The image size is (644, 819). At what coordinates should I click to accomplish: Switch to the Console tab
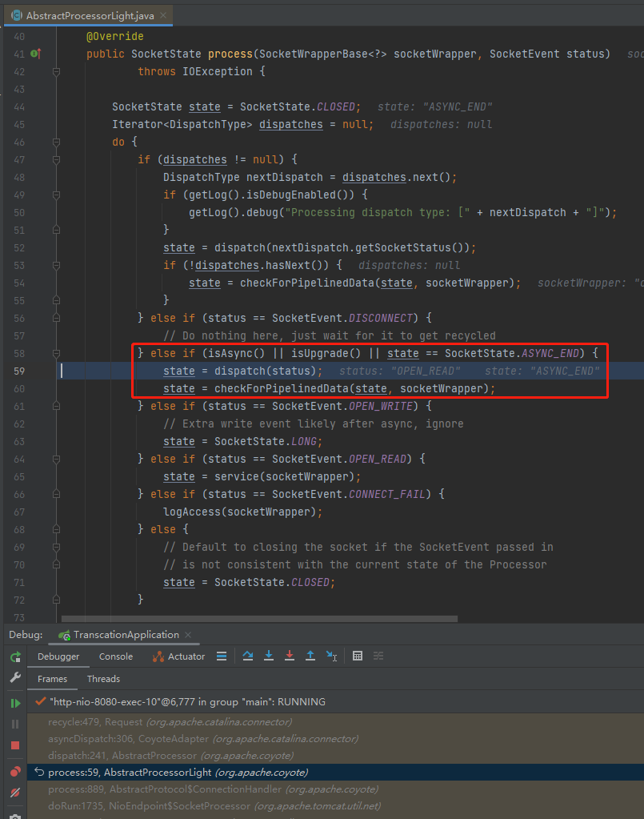116,656
